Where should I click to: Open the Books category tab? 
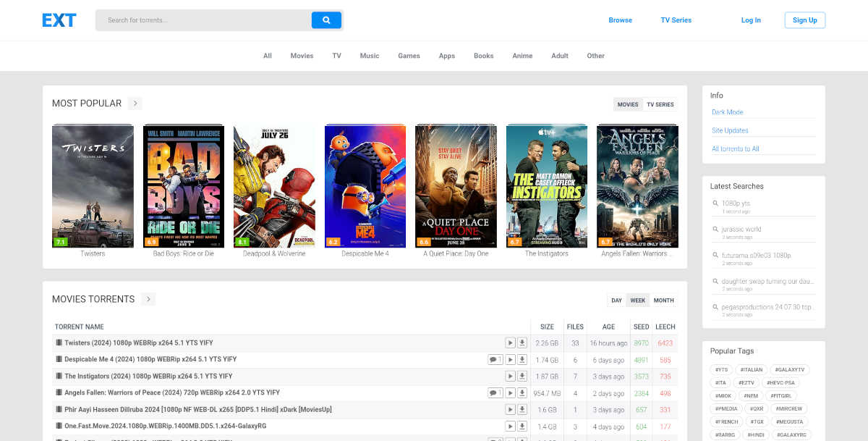click(484, 56)
